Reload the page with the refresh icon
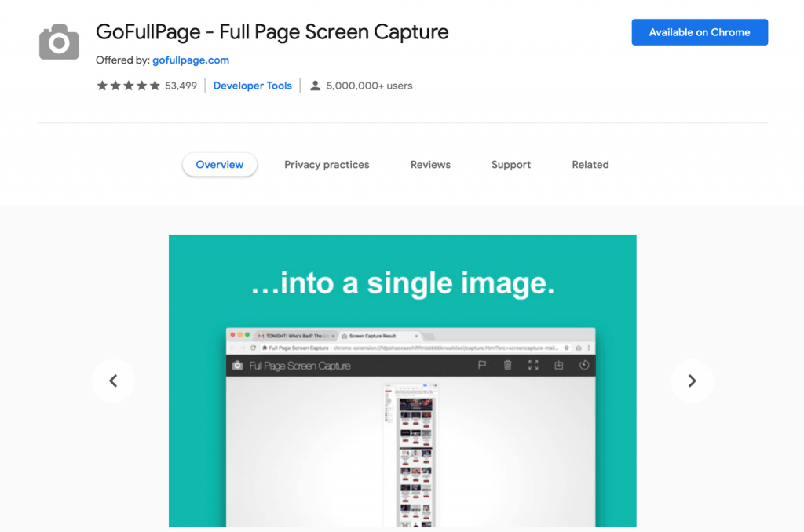 tap(253, 348)
